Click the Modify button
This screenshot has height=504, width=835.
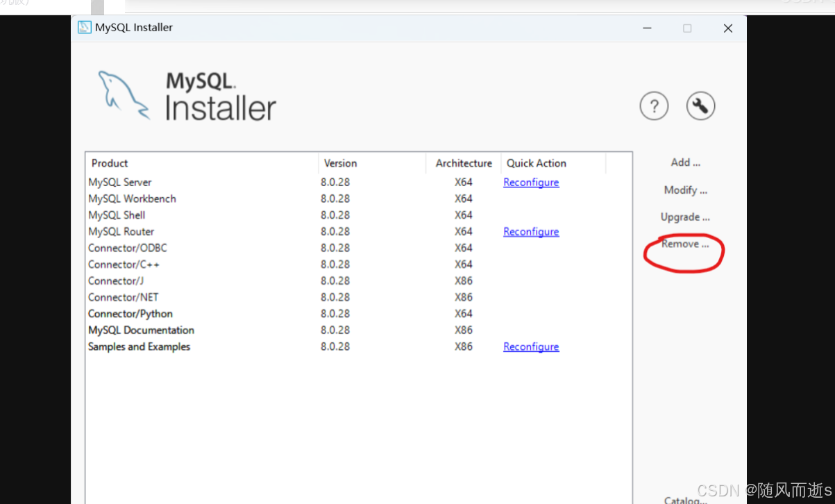coord(684,190)
